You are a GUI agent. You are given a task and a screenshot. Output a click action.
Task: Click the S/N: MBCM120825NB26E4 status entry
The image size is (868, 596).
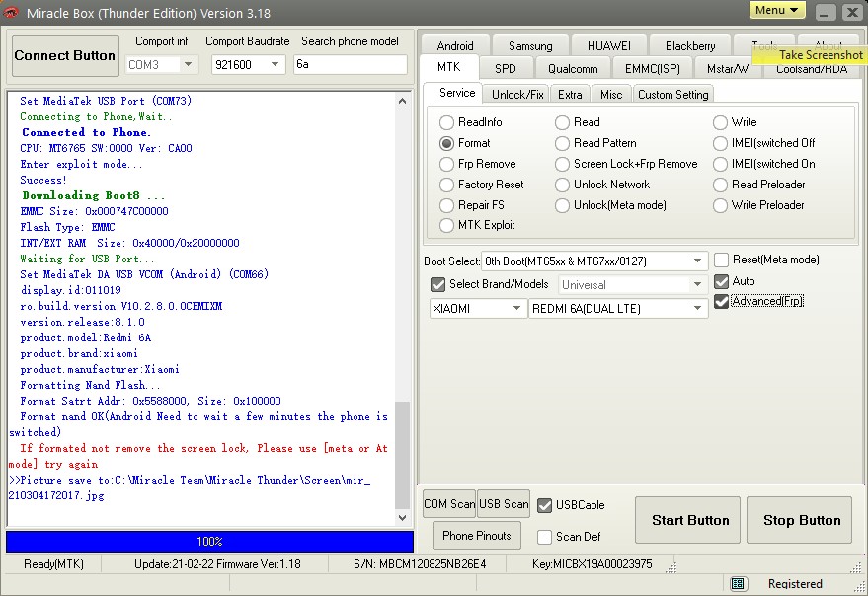[420, 564]
